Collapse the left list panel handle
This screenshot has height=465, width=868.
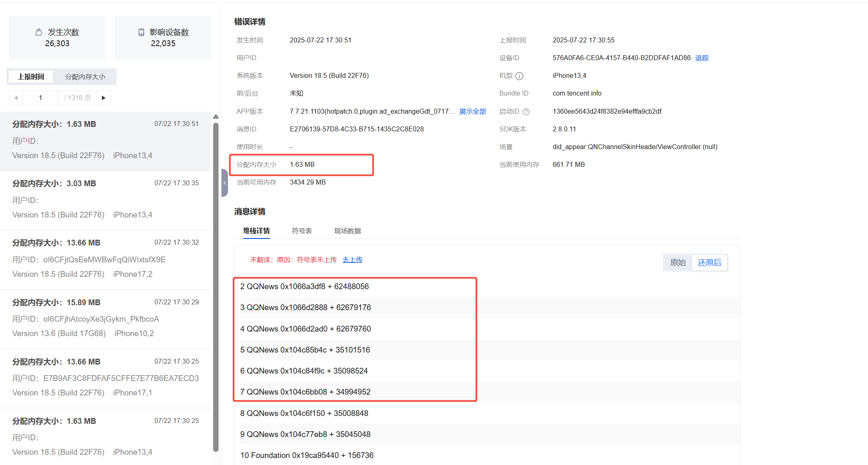(x=225, y=183)
